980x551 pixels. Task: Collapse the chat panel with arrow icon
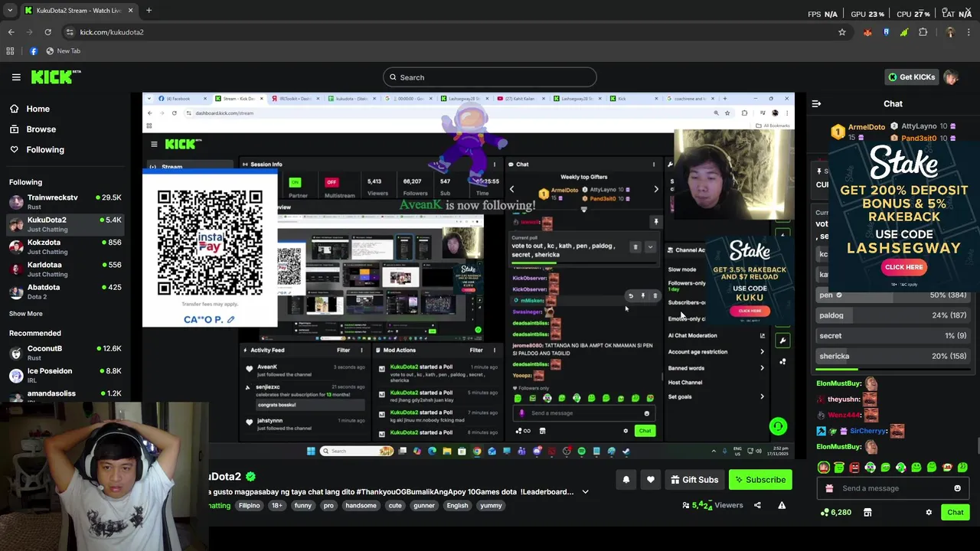(x=816, y=103)
